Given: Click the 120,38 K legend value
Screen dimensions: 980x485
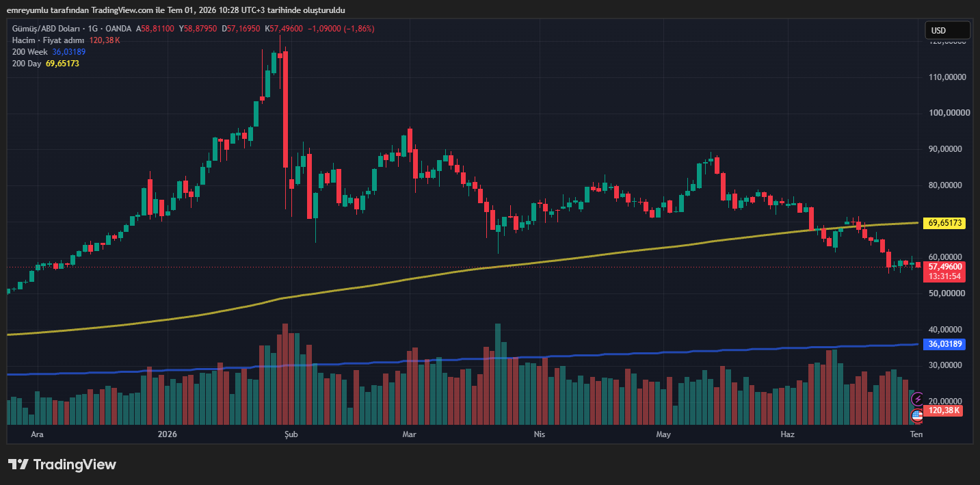Looking at the screenshot, I should coord(105,40).
